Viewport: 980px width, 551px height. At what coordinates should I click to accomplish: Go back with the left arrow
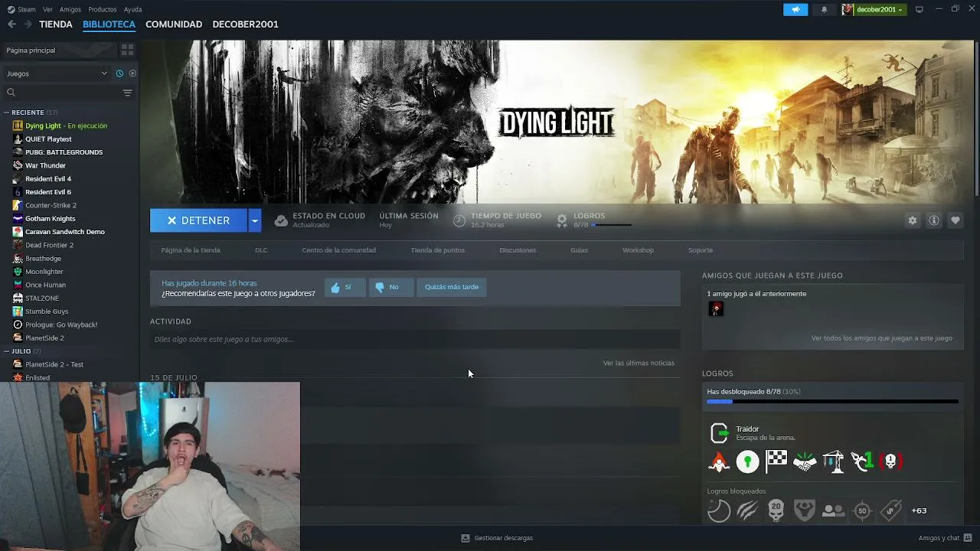pos(11,24)
